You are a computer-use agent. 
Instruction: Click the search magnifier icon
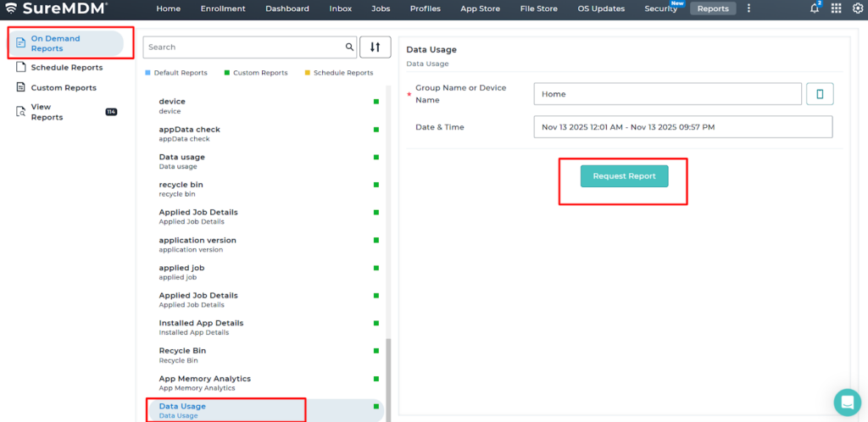(x=349, y=47)
